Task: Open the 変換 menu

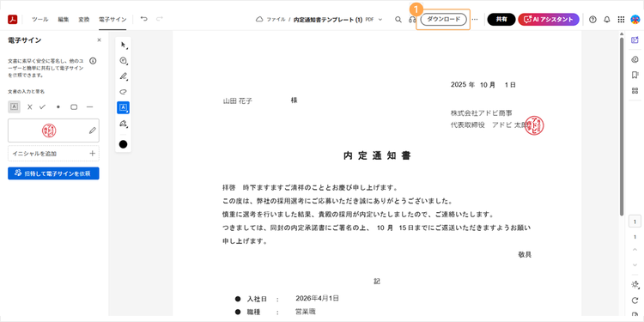Action: pos(84,19)
